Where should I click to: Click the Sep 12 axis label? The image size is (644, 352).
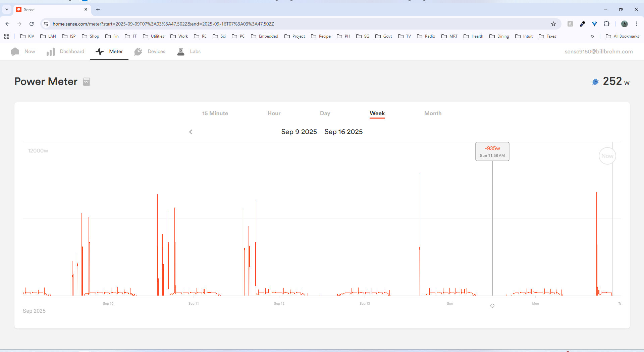[x=279, y=304]
